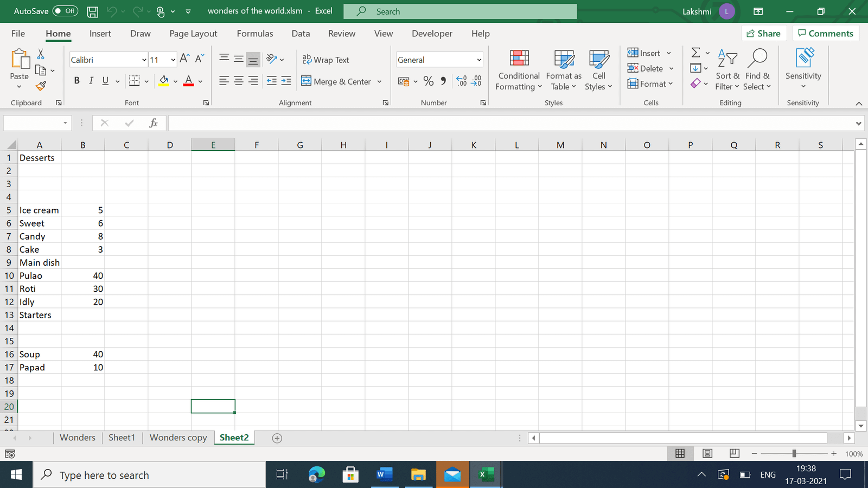The width and height of the screenshot is (868, 488).
Task: Open the File menu
Action: 18,34
